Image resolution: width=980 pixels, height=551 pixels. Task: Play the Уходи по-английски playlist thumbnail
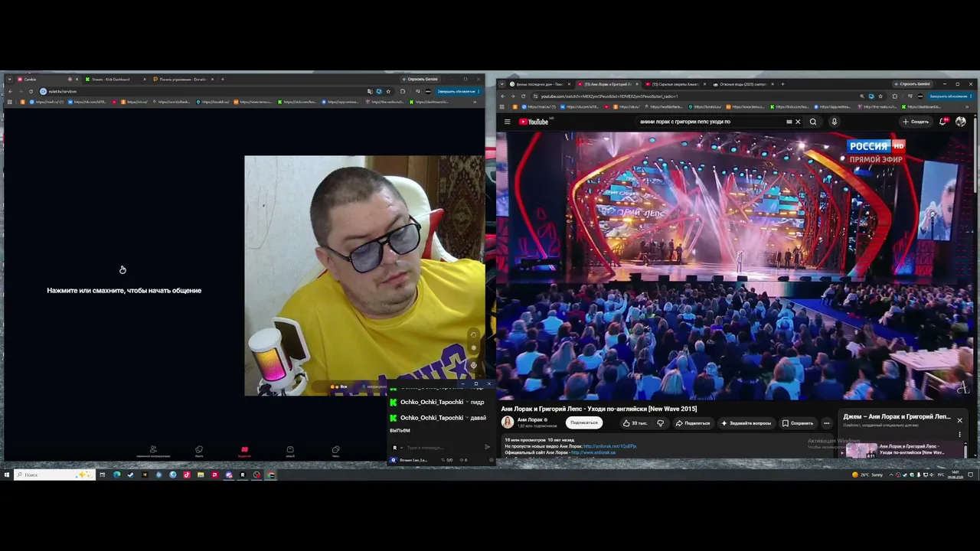pos(861,451)
